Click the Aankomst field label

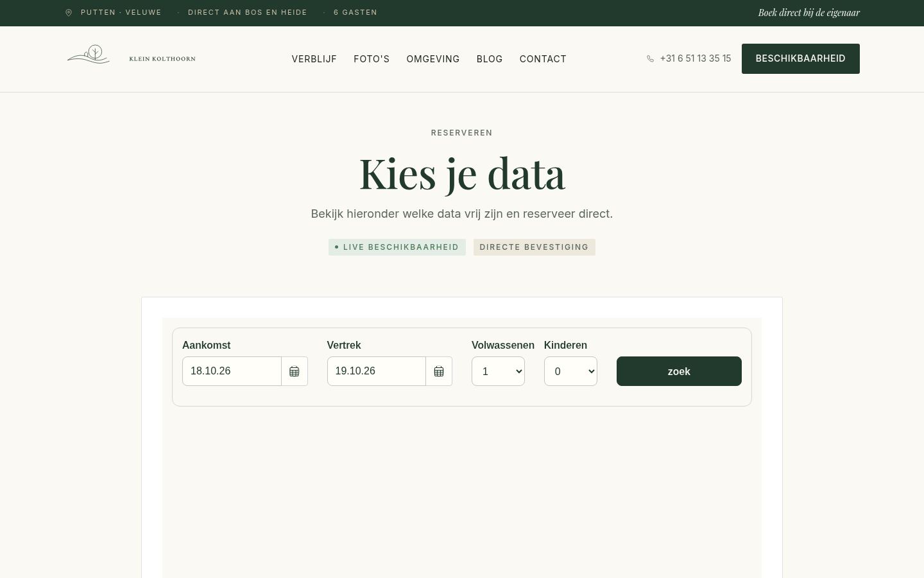click(x=207, y=346)
